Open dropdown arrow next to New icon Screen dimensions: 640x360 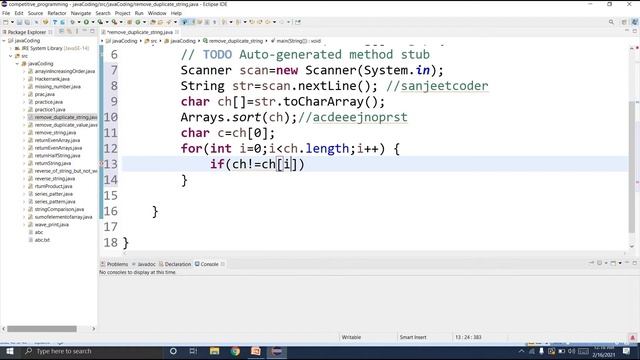[12, 22]
